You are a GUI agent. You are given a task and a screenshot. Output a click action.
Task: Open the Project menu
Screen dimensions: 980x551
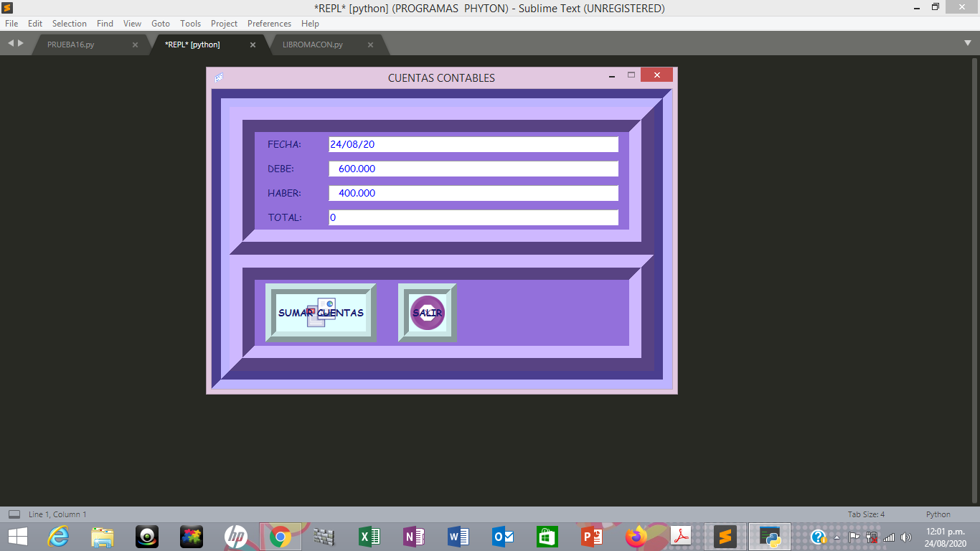tap(224, 24)
